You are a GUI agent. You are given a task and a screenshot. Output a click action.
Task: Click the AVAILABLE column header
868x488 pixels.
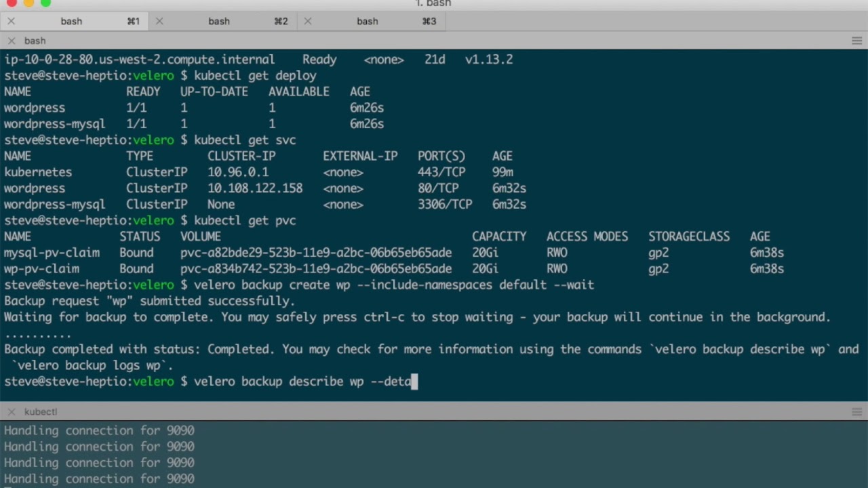(x=299, y=91)
